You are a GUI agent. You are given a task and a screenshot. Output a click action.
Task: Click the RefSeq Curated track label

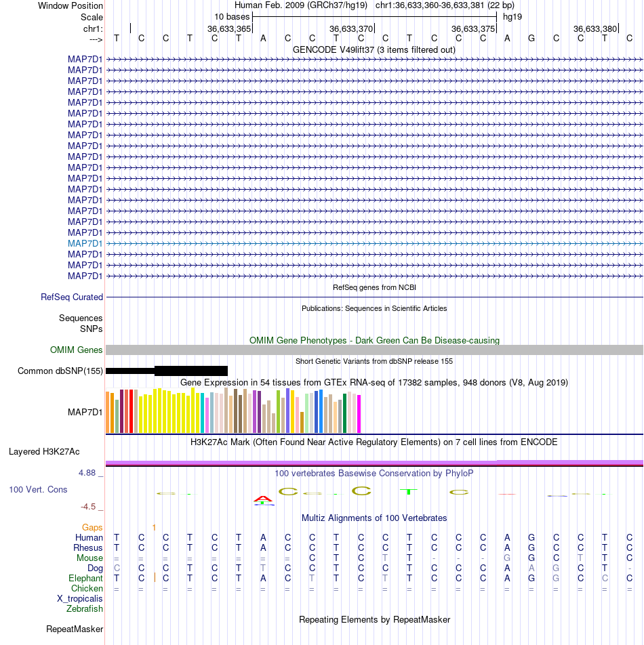tap(72, 297)
